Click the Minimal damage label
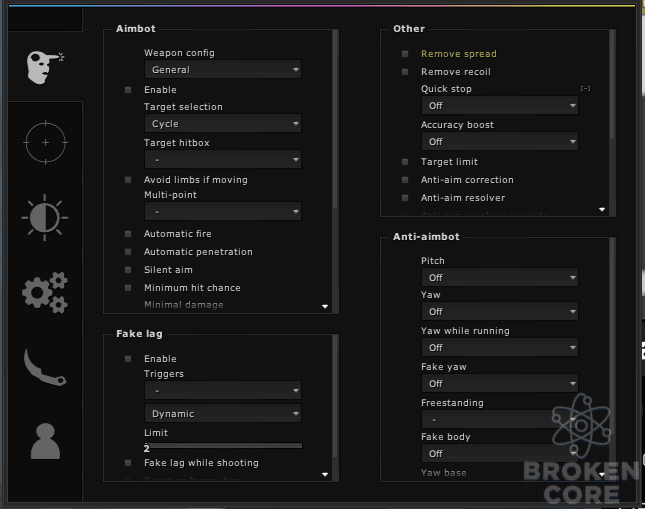The height and width of the screenshot is (509, 645). pyautogui.click(x=184, y=305)
